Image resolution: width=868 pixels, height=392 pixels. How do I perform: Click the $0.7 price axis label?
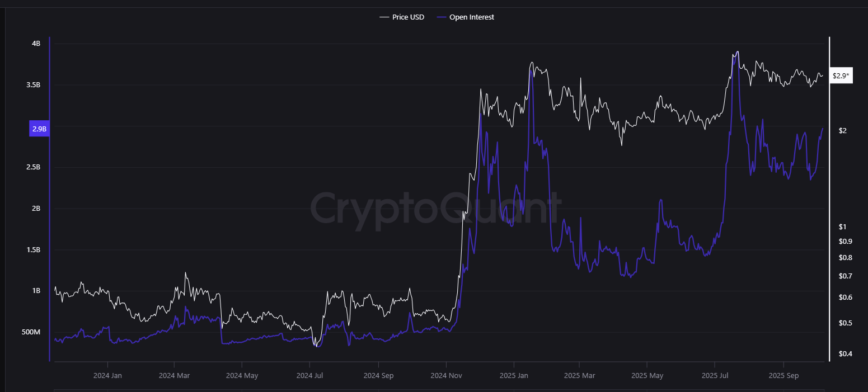pos(844,276)
